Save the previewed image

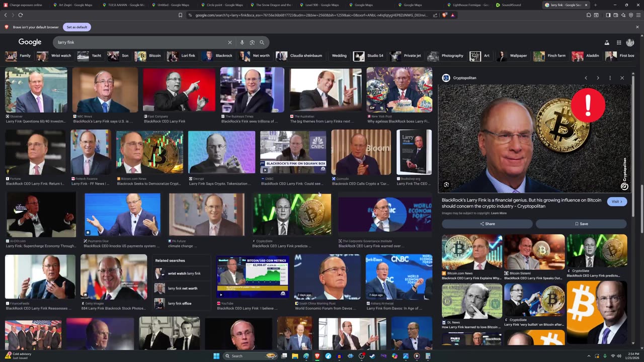581,224
